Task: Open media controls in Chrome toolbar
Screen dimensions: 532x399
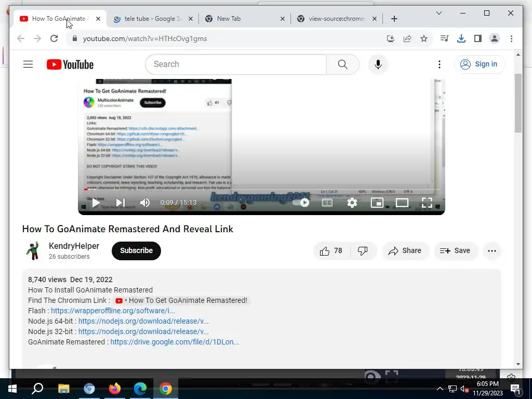Action: pos(445,38)
